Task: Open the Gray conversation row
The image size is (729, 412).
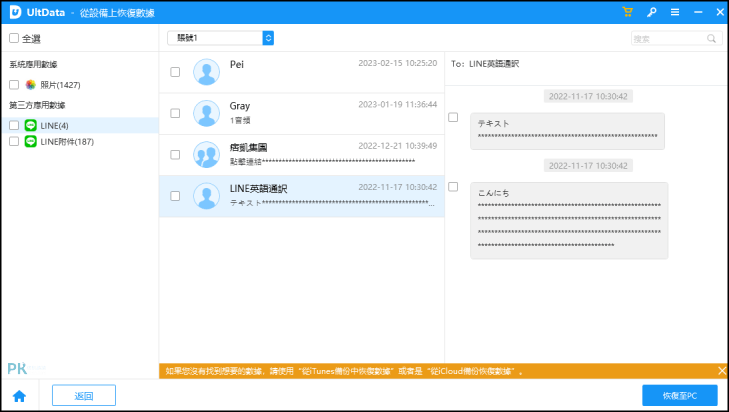Action: 302,113
